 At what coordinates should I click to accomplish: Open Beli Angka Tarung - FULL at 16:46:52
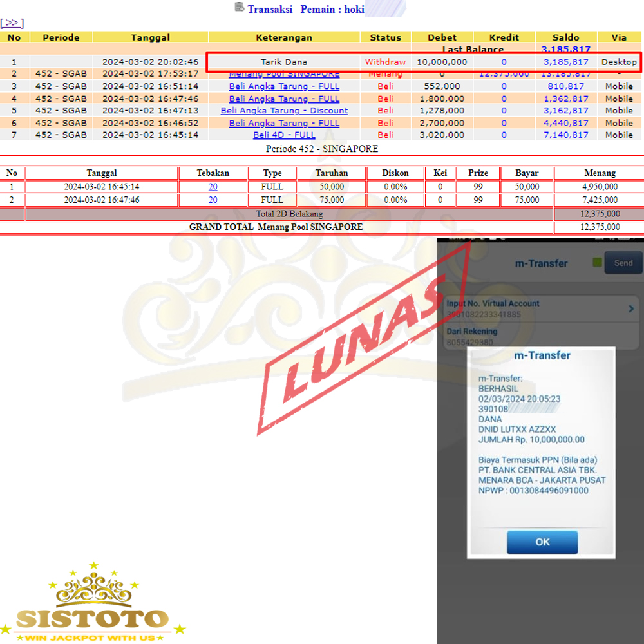pyautogui.click(x=284, y=123)
